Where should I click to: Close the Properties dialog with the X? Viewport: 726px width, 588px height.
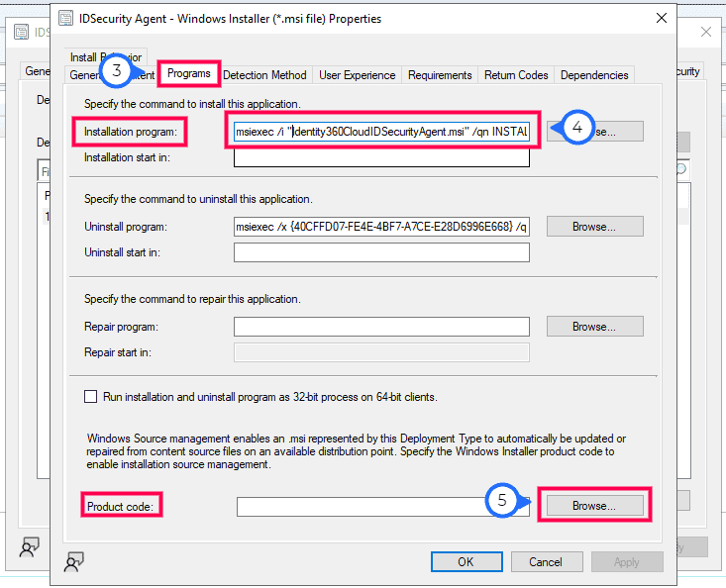click(661, 18)
